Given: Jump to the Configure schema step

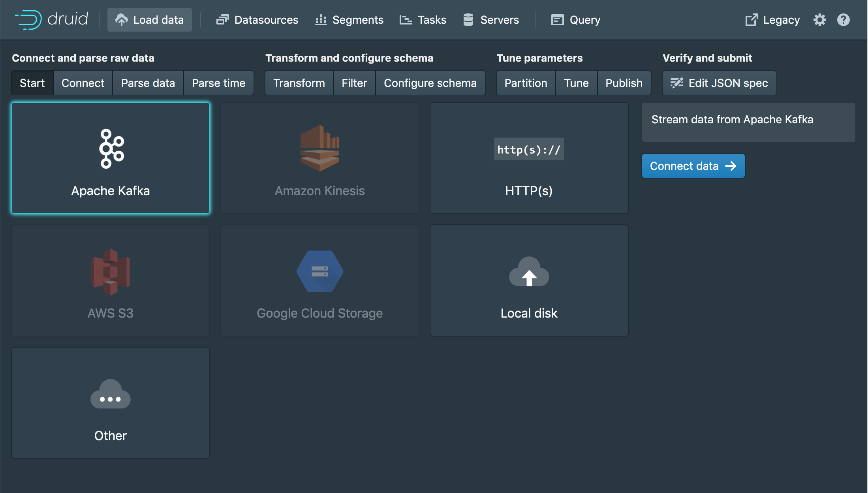Looking at the screenshot, I should [x=430, y=83].
